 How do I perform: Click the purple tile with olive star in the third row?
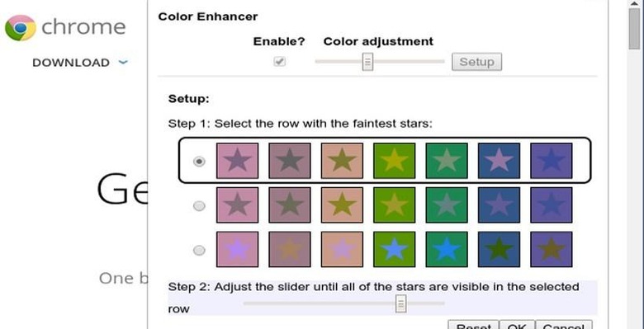552,249
